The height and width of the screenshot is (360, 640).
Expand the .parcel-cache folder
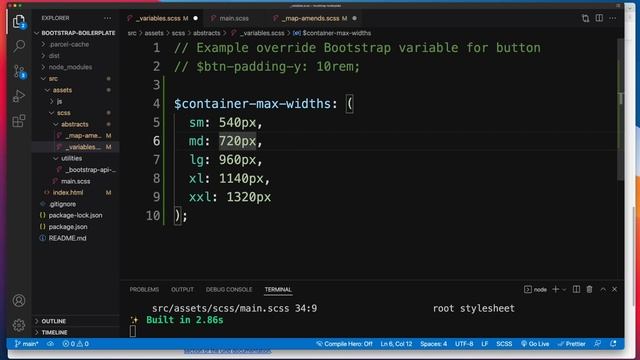65,44
